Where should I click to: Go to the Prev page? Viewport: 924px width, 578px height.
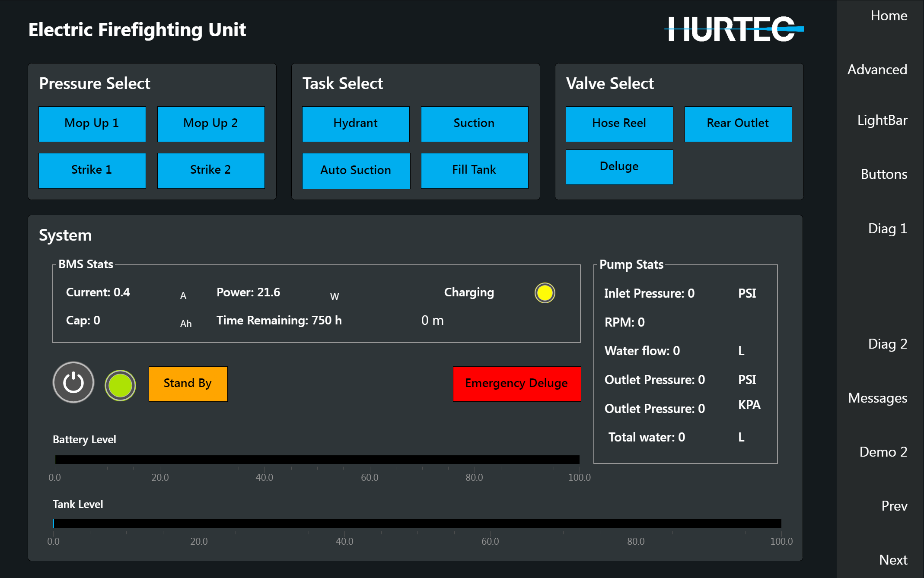(x=894, y=506)
